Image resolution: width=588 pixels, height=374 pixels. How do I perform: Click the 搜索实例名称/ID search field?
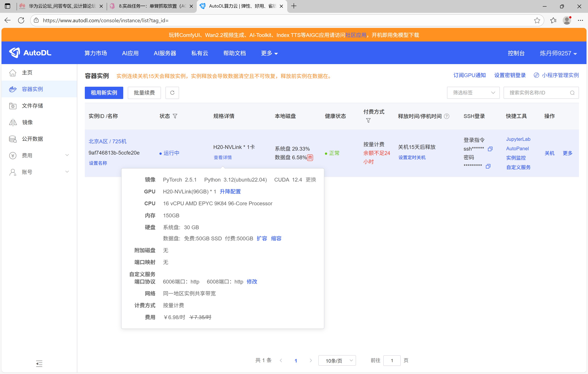pyautogui.click(x=537, y=93)
